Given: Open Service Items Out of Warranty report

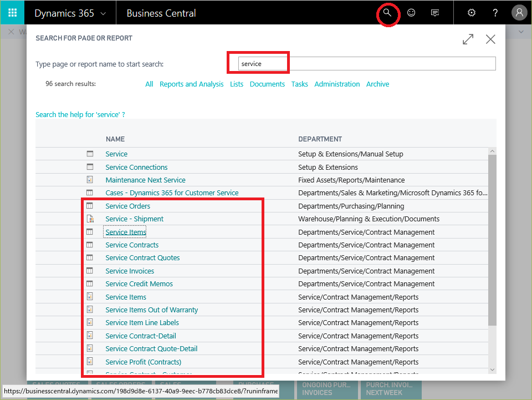Looking at the screenshot, I should (x=152, y=310).
